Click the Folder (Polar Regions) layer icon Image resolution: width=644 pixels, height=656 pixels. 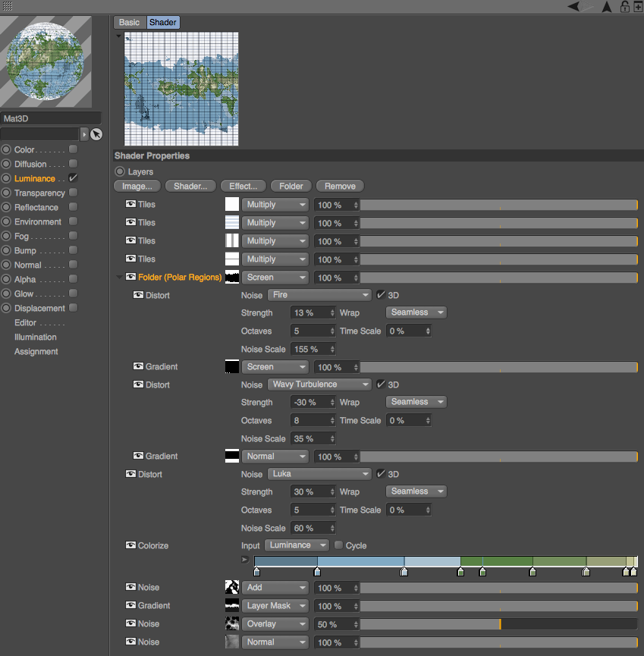coord(130,277)
